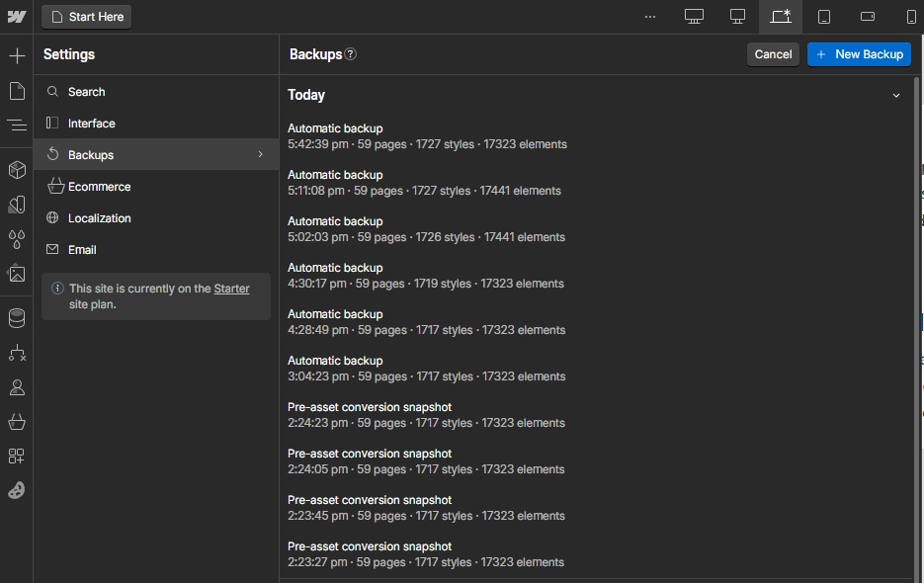The width and height of the screenshot is (924, 583).
Task: Open the Navigator panel
Action: pyautogui.click(x=17, y=125)
